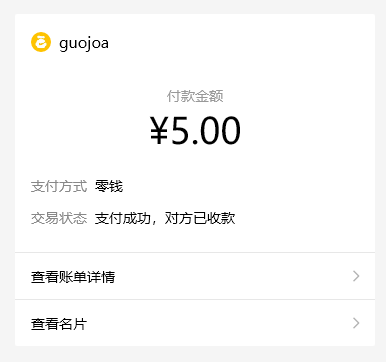The height and width of the screenshot is (362, 386).
Task: Select the guojoa payee name
Action: pyautogui.click(x=84, y=43)
